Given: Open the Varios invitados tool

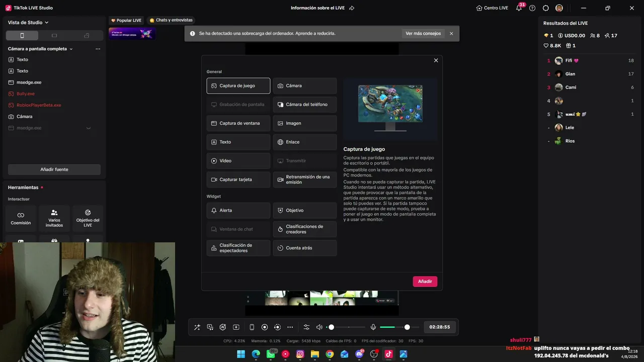Looking at the screenshot, I should point(54,218).
